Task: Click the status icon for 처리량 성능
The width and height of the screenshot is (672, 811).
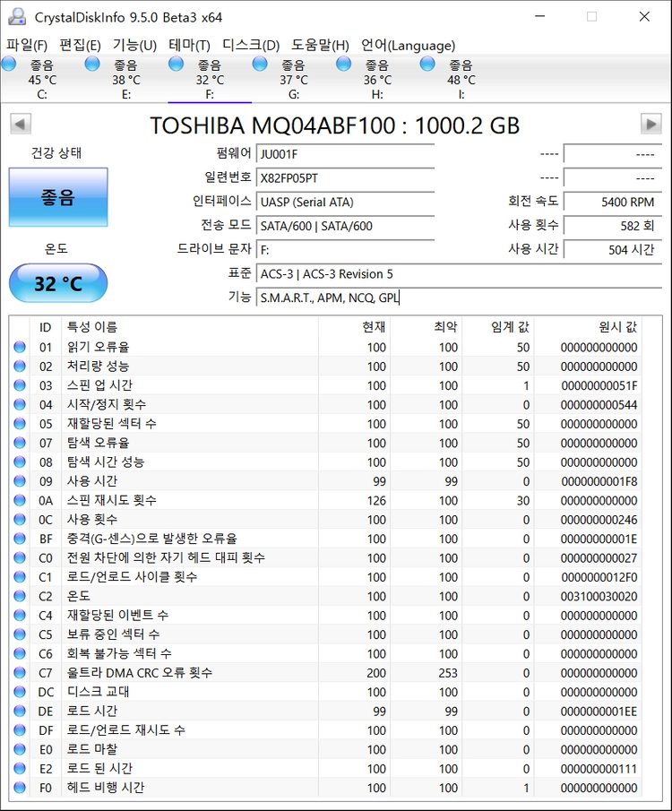Action: tap(20, 367)
